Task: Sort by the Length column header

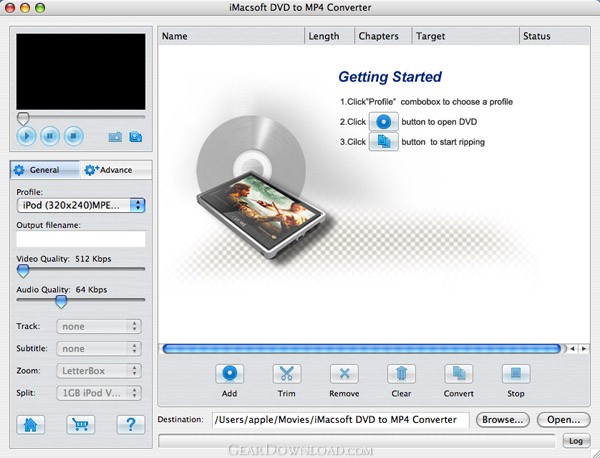Action: click(x=329, y=36)
